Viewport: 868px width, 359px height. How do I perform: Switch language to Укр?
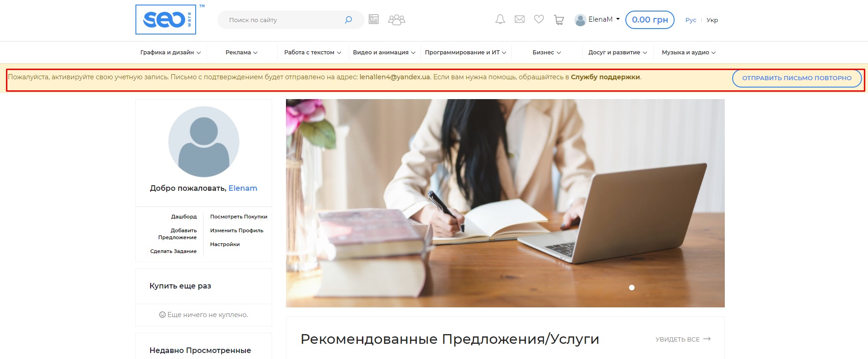pyautogui.click(x=712, y=20)
